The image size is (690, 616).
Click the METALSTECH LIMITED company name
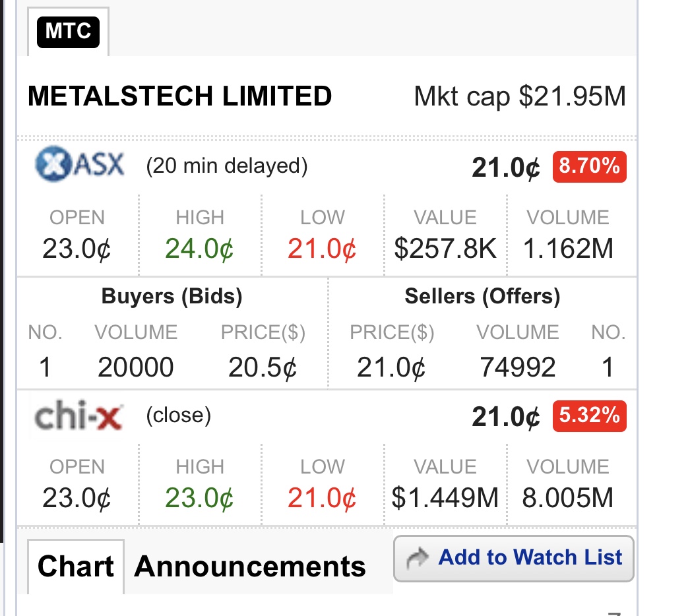point(180,96)
